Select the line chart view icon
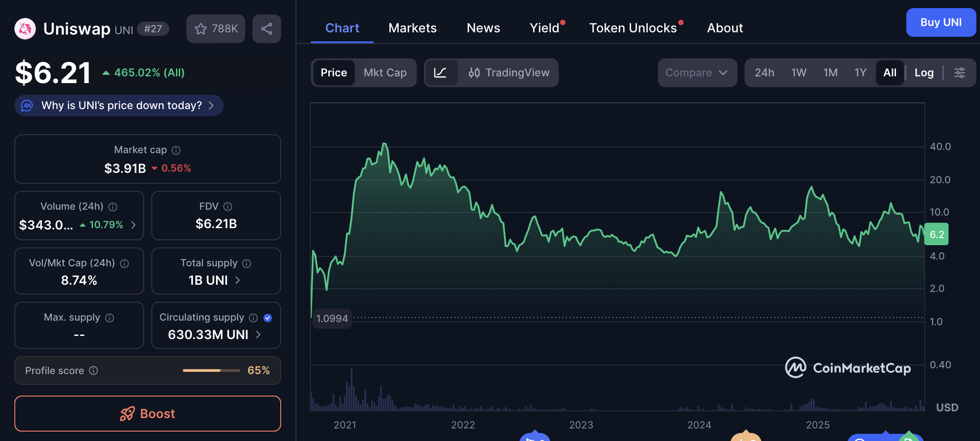Viewport: 980px width, 441px height. point(441,72)
